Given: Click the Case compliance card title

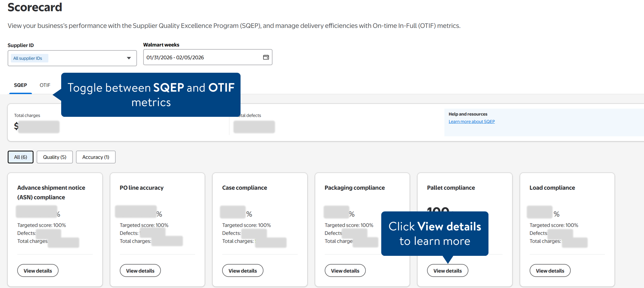Looking at the screenshot, I should pyautogui.click(x=244, y=188).
